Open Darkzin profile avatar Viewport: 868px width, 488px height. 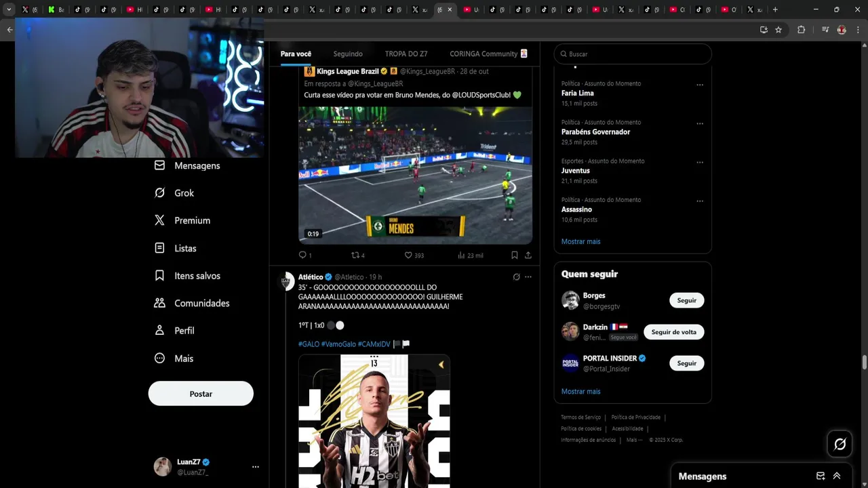click(570, 331)
